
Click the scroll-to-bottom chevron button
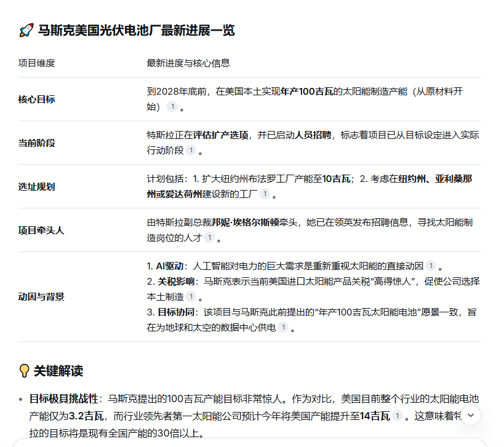coord(471,415)
